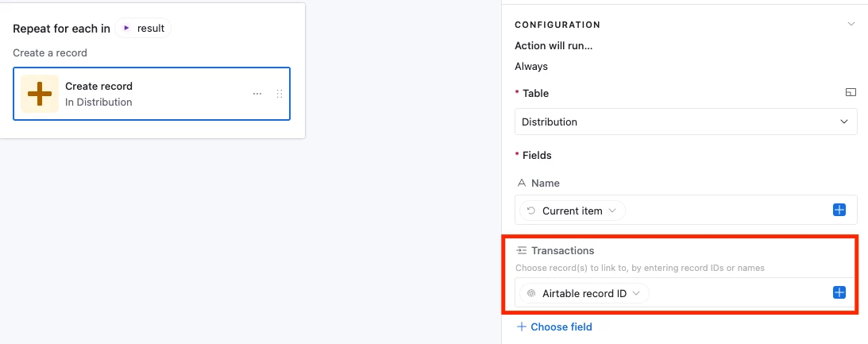The width and height of the screenshot is (868, 344).
Task: Open the Distribution table dropdown
Action: 686,122
